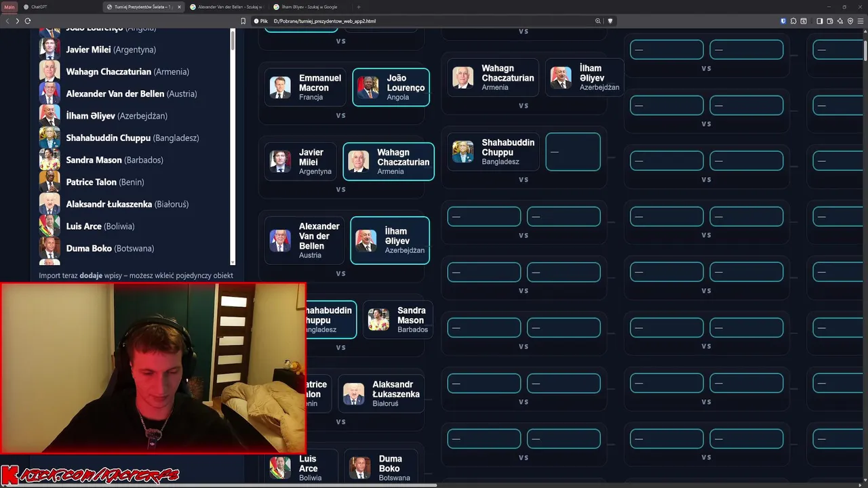
Task: Close the Turniej Prezydentów Świata tab
Action: [x=179, y=7]
